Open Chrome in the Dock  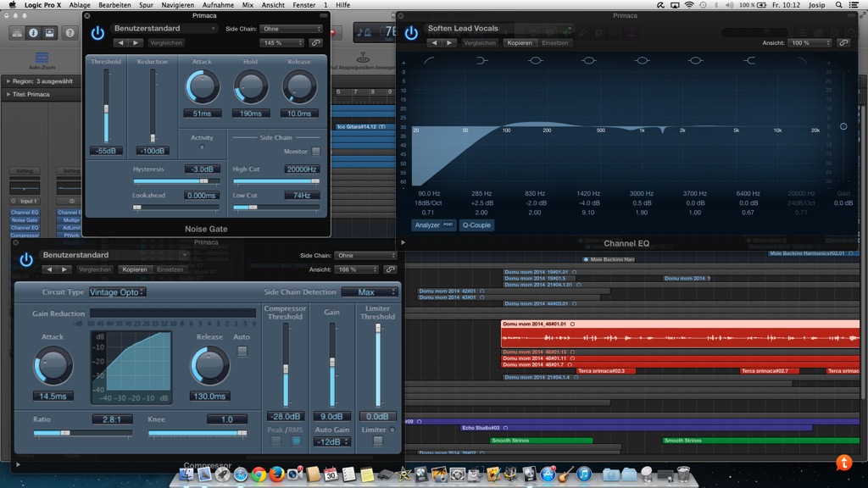coord(259,474)
